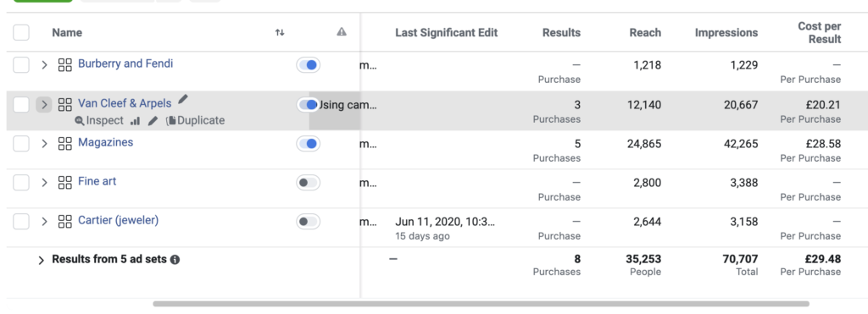Click the pencil icon next to Van Cleef & Arpels name
Viewport: 868px width, 314px height.
pyautogui.click(x=183, y=100)
